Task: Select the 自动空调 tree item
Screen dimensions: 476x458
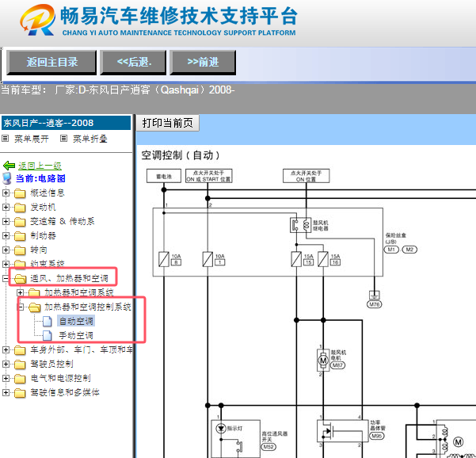Action: 76,321
